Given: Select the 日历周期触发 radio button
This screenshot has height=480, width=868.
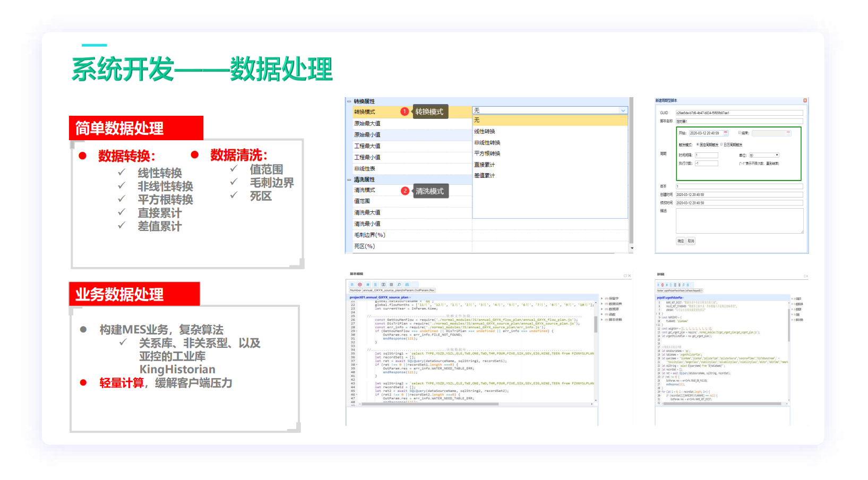Looking at the screenshot, I should pyautogui.click(x=721, y=144).
